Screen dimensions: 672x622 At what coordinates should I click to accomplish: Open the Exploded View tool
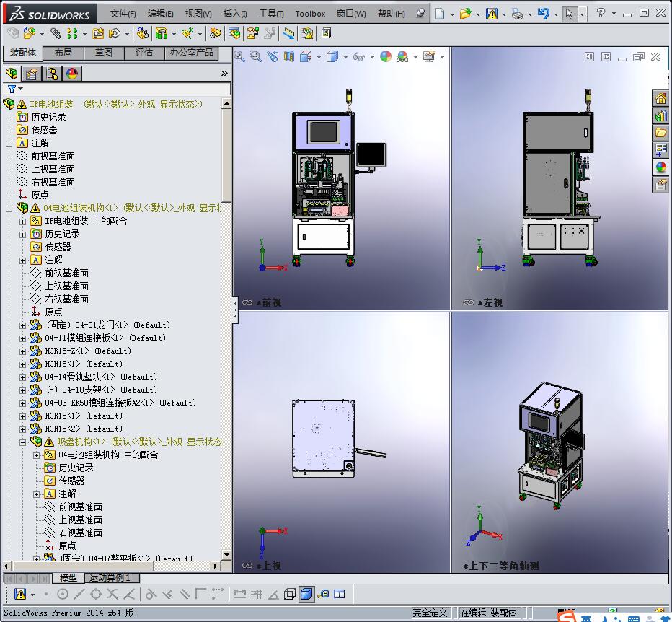pyautogui.click(x=253, y=33)
